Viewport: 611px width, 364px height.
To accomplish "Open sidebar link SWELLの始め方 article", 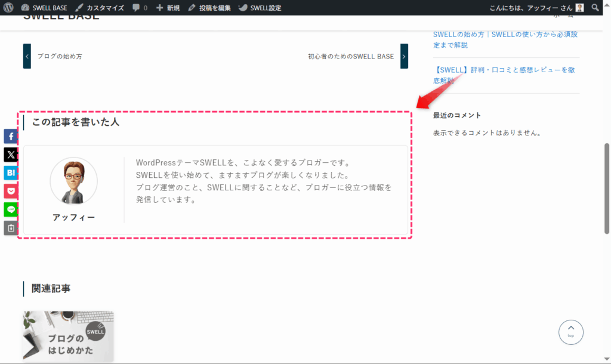I will pos(505,40).
